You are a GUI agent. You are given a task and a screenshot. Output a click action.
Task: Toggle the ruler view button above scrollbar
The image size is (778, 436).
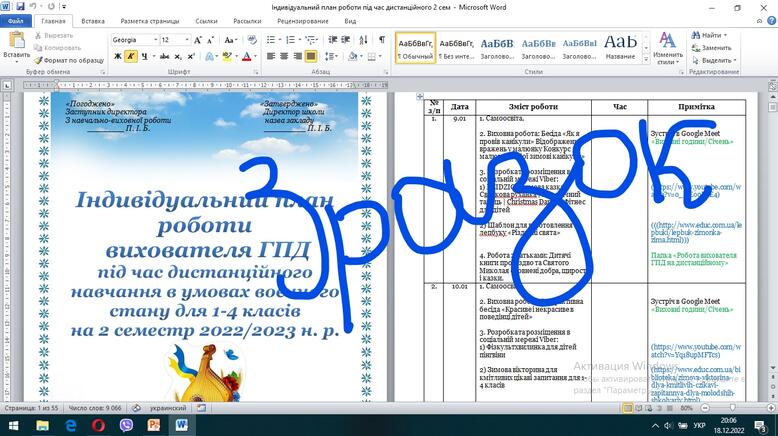[x=773, y=86]
